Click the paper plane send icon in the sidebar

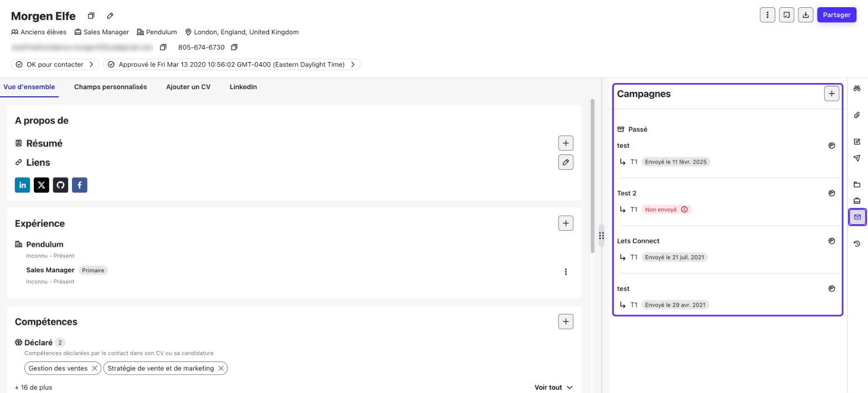(x=857, y=158)
